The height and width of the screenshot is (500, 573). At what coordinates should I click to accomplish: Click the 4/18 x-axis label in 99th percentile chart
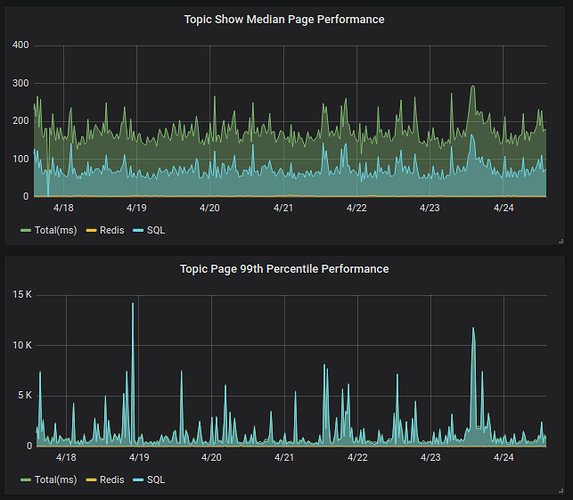coord(66,457)
